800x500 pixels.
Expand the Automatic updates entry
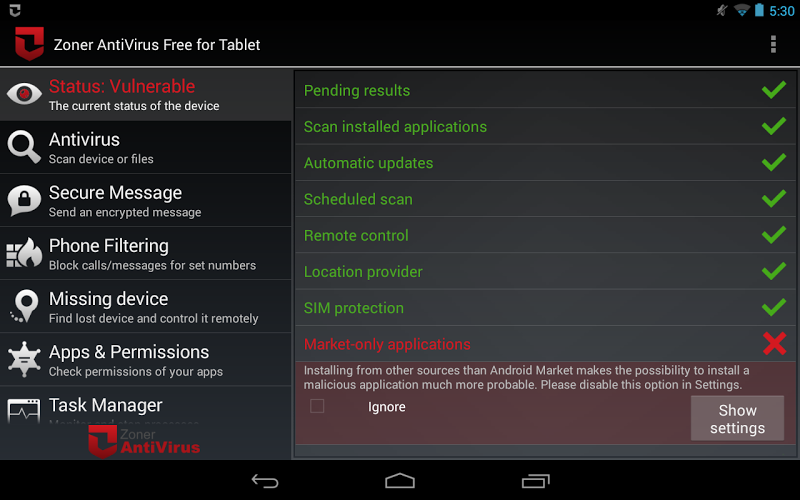[545, 163]
